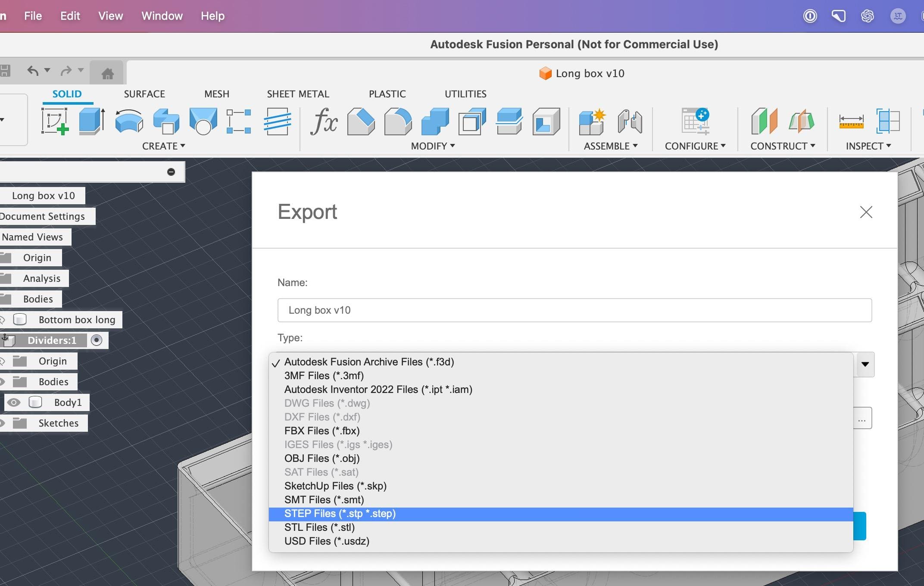
Task: Close the Export dialog
Action: pyautogui.click(x=866, y=212)
